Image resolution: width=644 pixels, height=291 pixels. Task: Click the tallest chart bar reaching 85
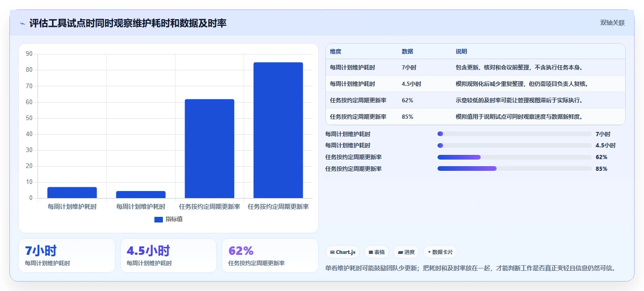[278, 130]
